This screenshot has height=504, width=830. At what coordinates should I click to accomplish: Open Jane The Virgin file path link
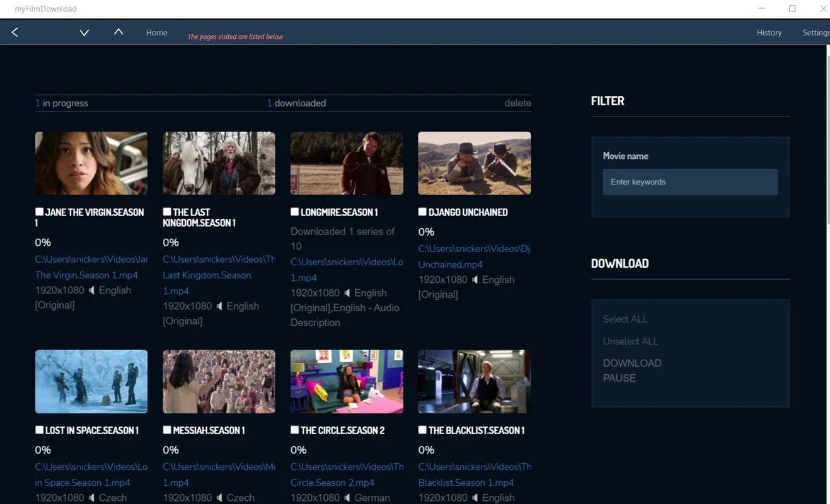click(x=91, y=267)
